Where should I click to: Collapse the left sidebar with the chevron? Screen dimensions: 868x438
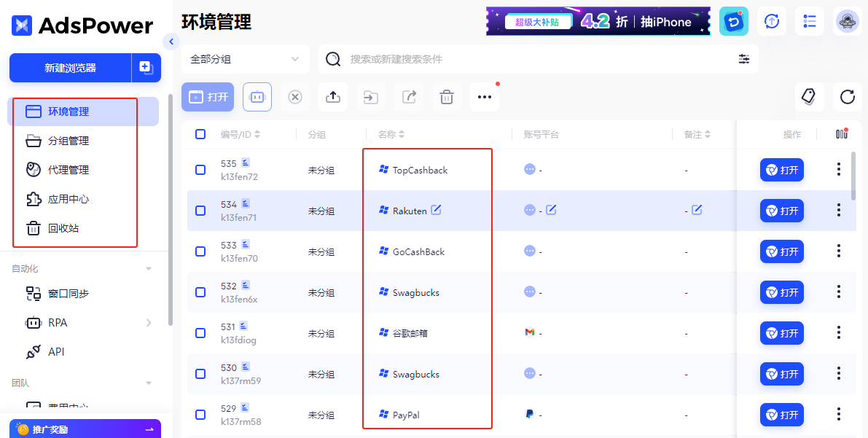coord(171,41)
